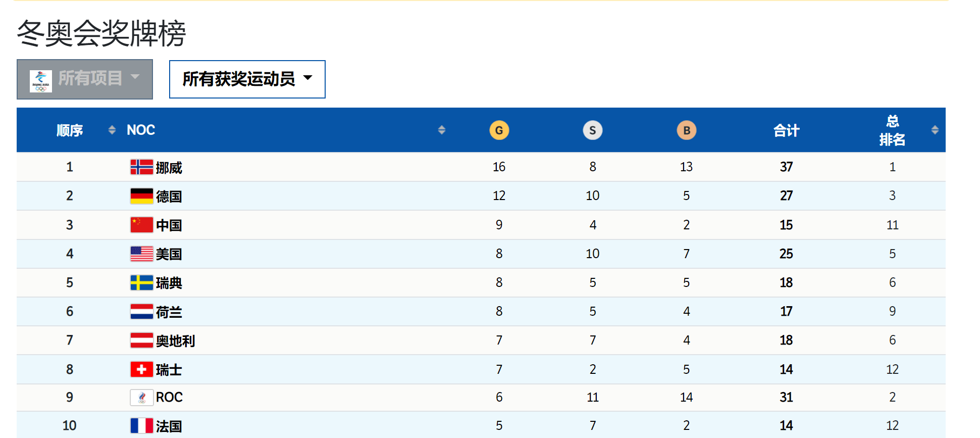Click Switzerland's flag icon
The width and height of the screenshot is (980, 438).
coord(141,370)
